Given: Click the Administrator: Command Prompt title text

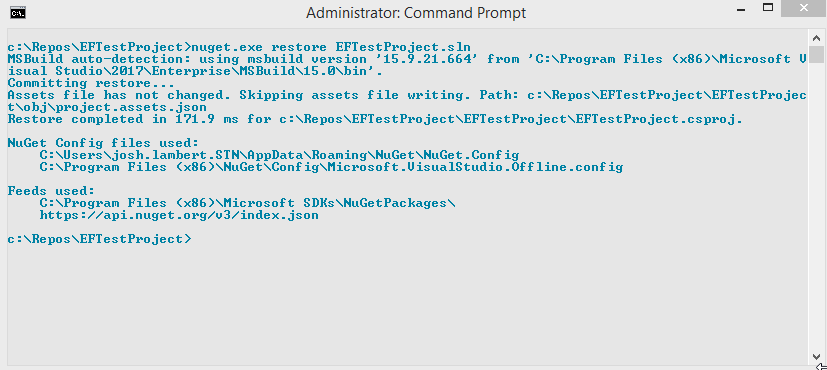Looking at the screenshot, I should tap(416, 13).
